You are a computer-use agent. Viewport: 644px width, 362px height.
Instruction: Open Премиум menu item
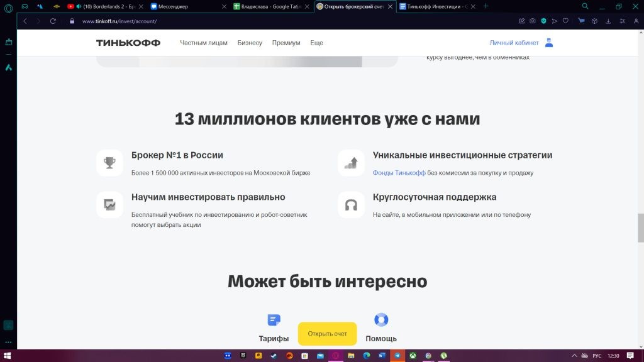click(x=286, y=43)
